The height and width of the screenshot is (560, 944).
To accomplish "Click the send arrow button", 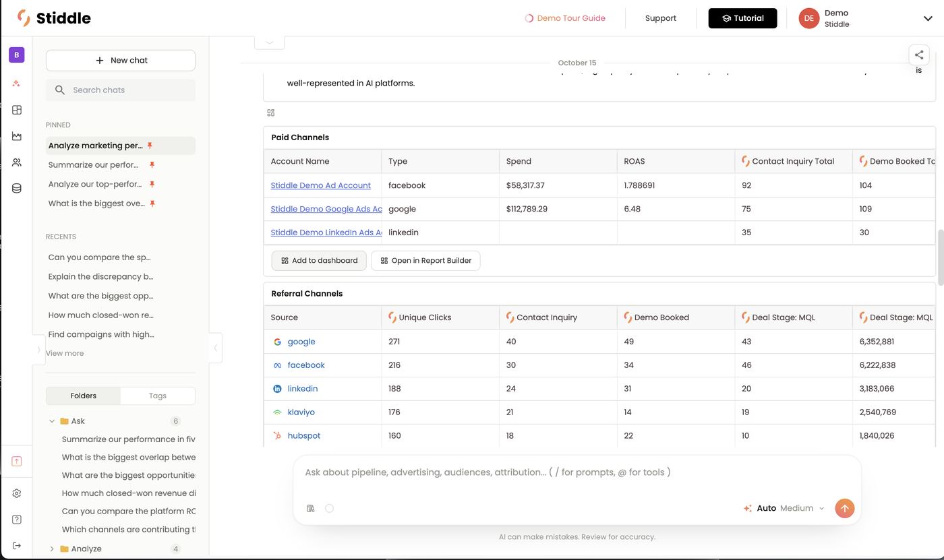I will 844,508.
